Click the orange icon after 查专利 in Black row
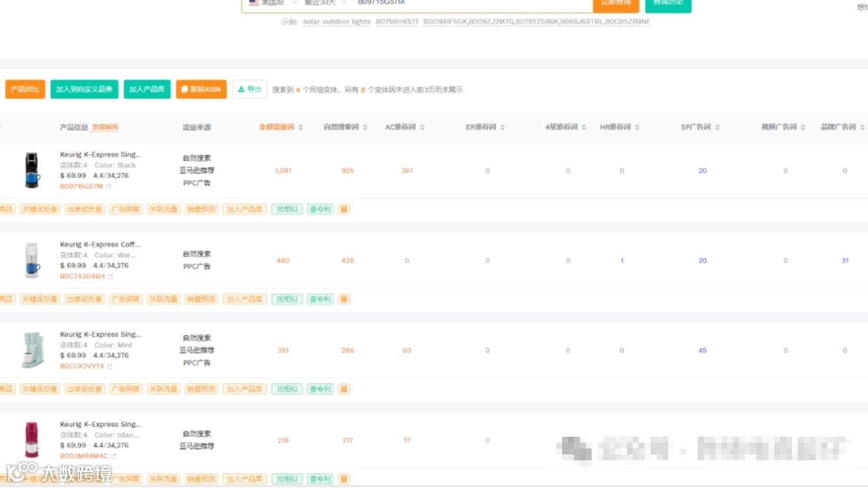This screenshot has height=488, width=868. (344, 209)
